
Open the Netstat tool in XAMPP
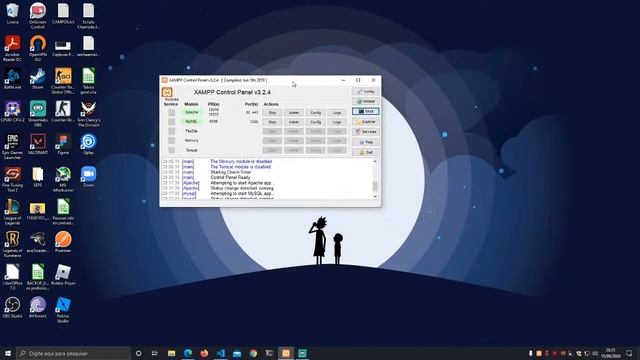click(366, 101)
